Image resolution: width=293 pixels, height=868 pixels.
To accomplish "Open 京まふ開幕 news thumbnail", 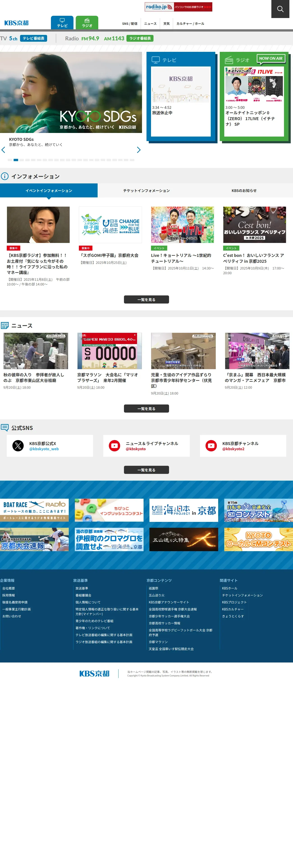I will [257, 351].
